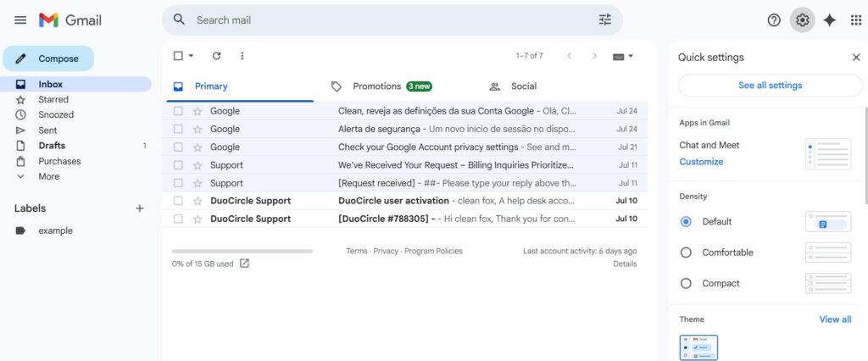868x361 pixels.
Task: Open the Gemini sparkle icon
Action: point(829,20)
